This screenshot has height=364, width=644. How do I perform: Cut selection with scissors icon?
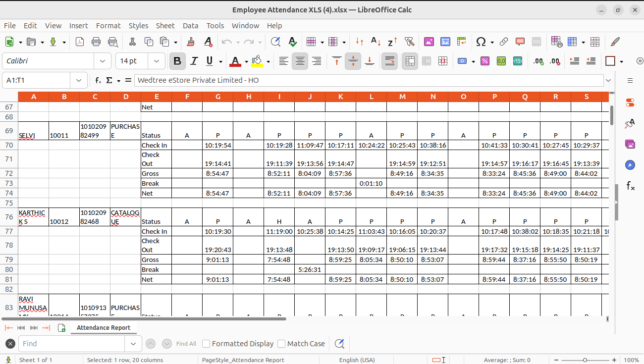point(132,42)
